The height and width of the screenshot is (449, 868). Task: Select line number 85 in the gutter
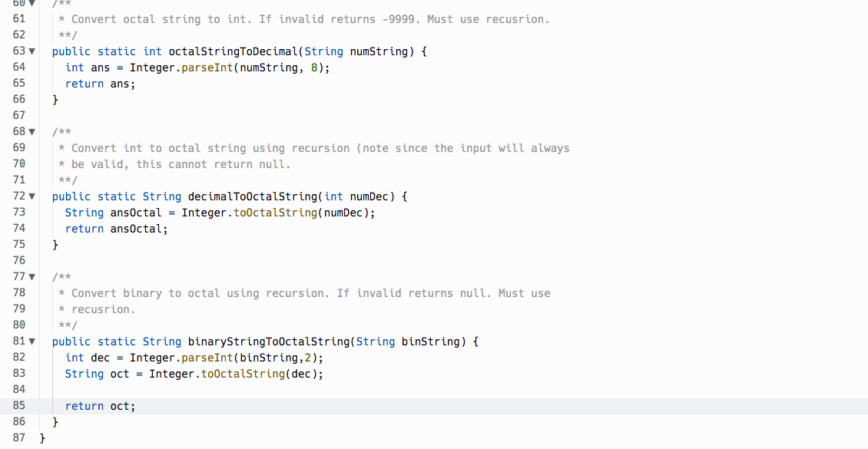point(18,405)
